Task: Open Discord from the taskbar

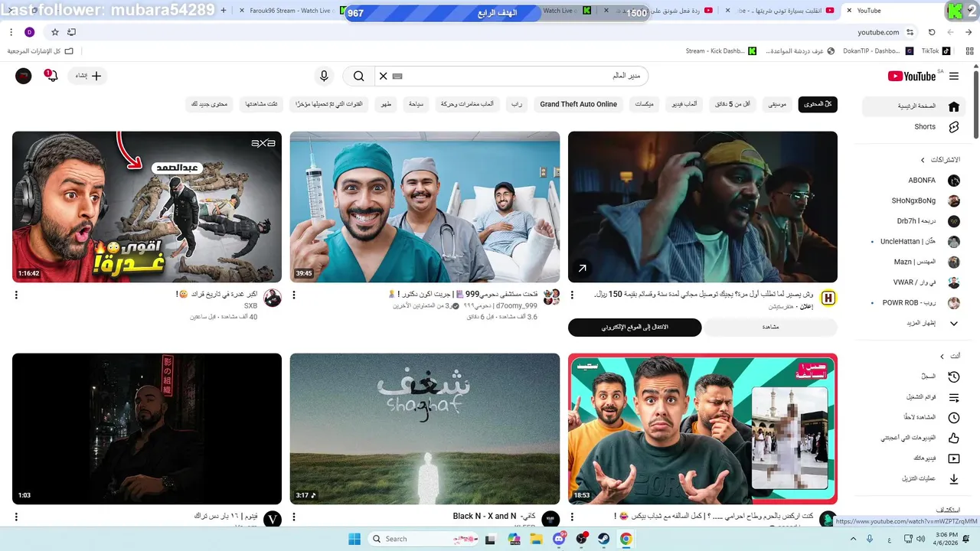Action: [x=560, y=539]
